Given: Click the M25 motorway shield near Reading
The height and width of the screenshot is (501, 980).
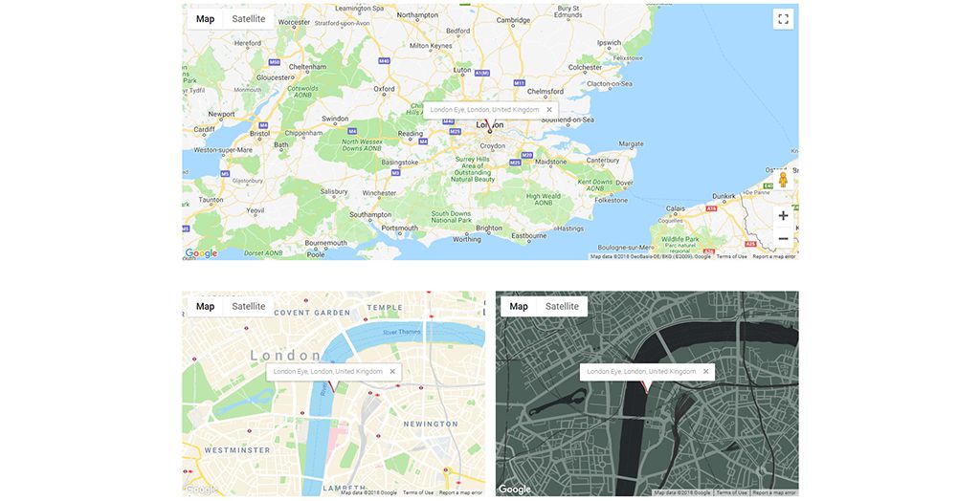Looking at the screenshot, I should (x=455, y=131).
